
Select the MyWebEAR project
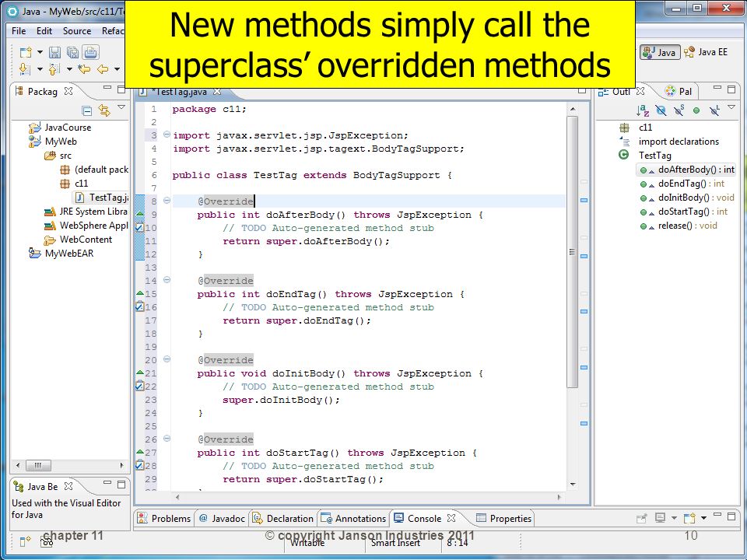61,254
